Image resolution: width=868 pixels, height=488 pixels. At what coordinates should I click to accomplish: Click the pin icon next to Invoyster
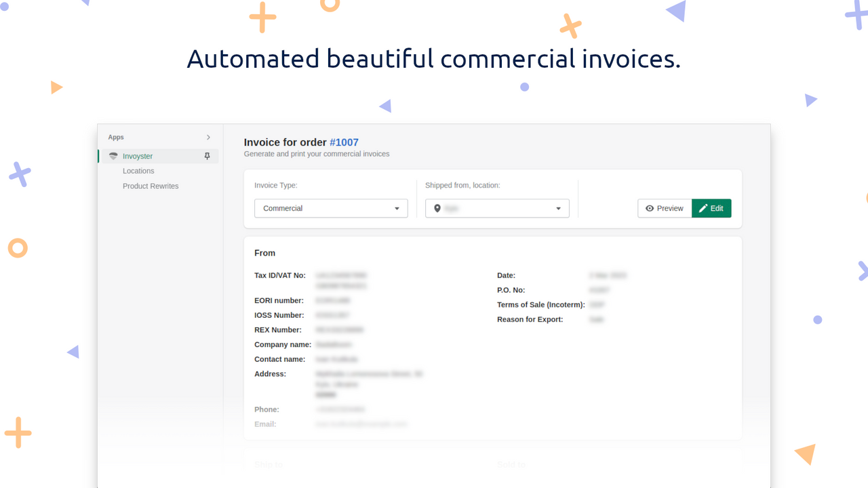click(206, 156)
